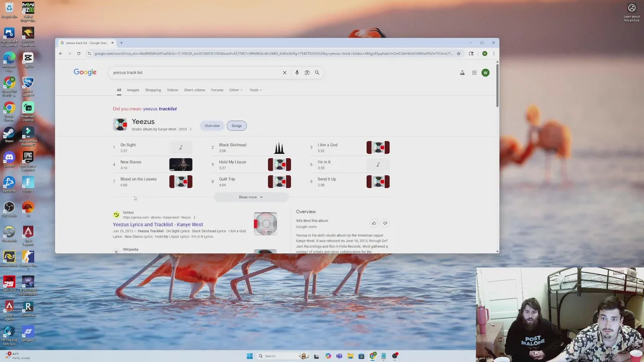Viewport: 644px width, 362px height.
Task: Expand track list with Show more
Action: tap(251, 197)
